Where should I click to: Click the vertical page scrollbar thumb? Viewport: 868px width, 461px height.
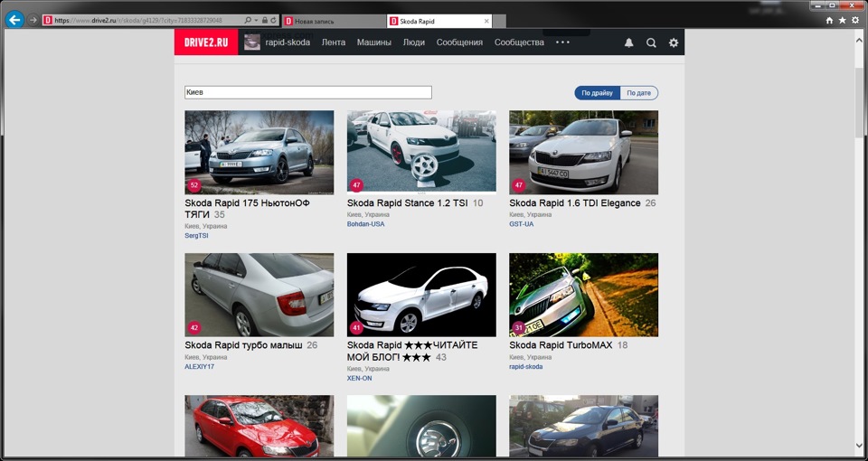859,102
